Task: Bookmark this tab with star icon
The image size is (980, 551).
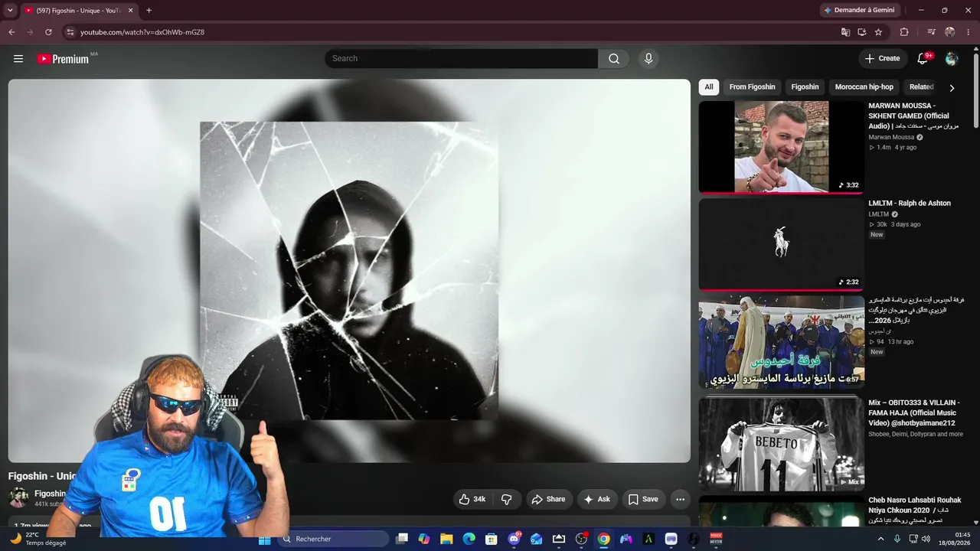Action: point(878,32)
